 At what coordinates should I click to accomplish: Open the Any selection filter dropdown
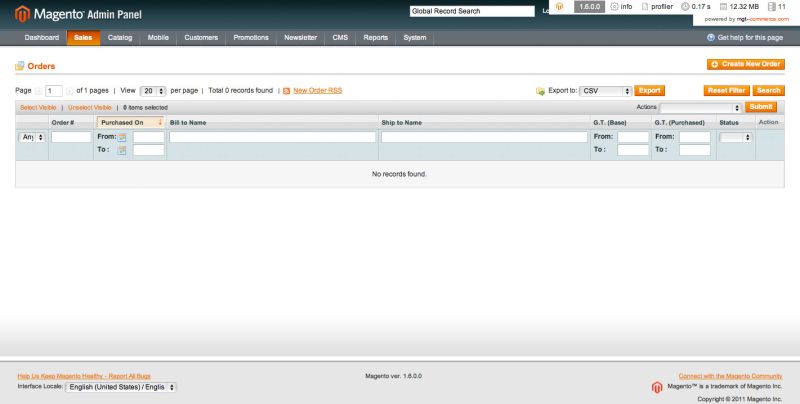[32, 137]
